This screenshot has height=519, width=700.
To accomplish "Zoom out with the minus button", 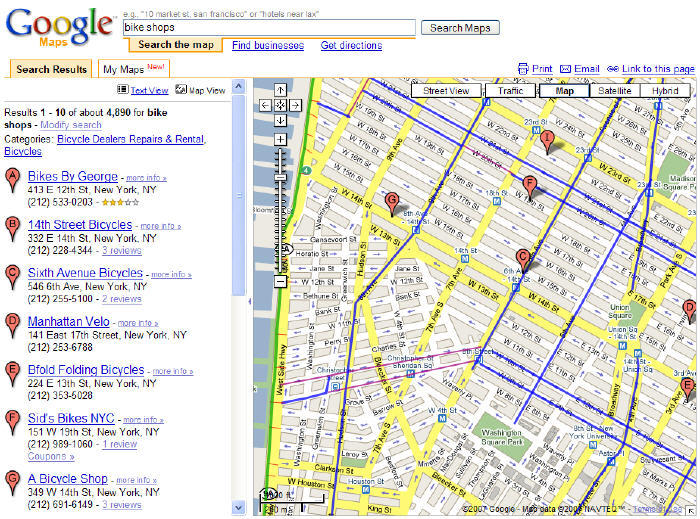I will click(280, 282).
